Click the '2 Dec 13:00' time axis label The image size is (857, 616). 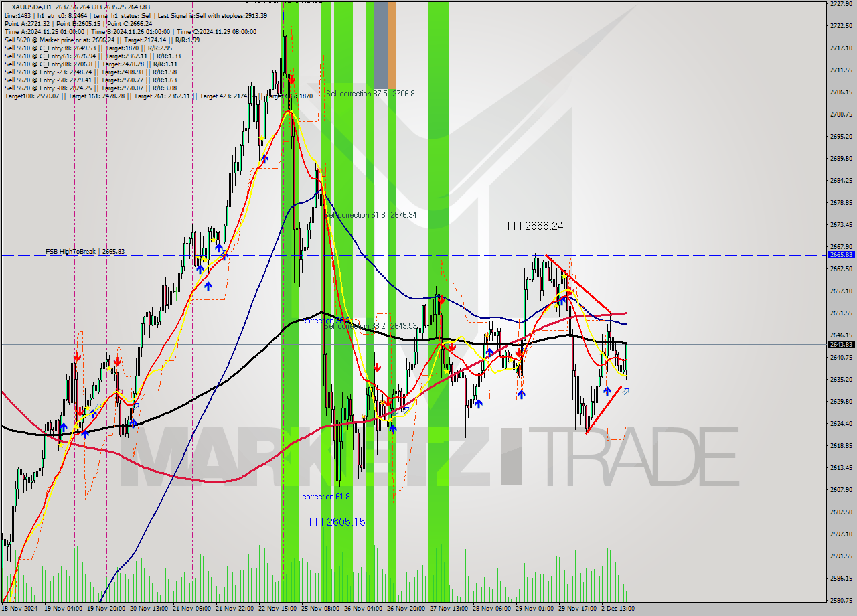619,609
